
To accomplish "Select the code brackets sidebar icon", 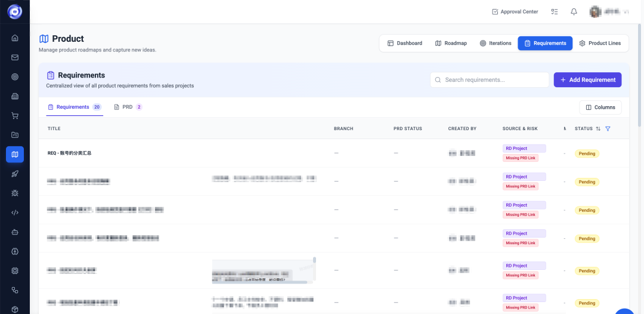I will click(15, 213).
